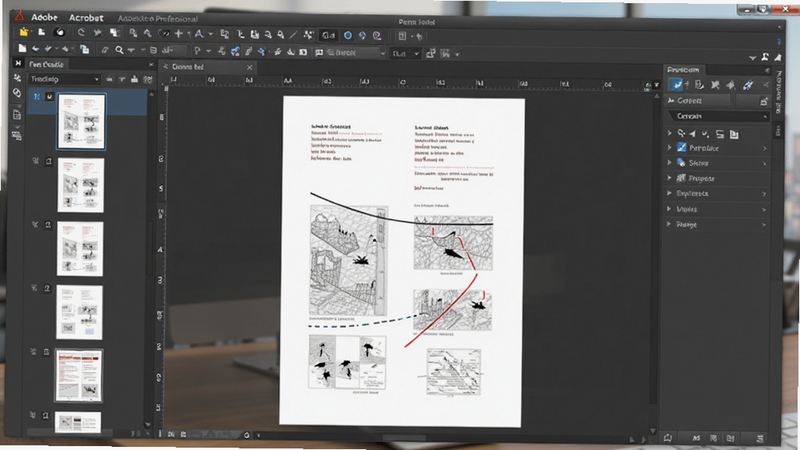Image resolution: width=800 pixels, height=450 pixels.
Task: Toggle the box icon beside third page thumbnail
Action: (x=48, y=224)
